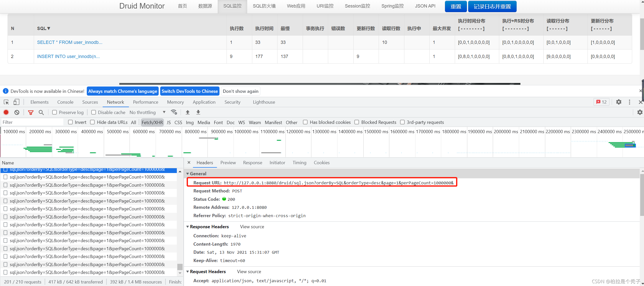The image size is (644, 286).
Task: Collapse the Request Headers section
Action: 187,272
